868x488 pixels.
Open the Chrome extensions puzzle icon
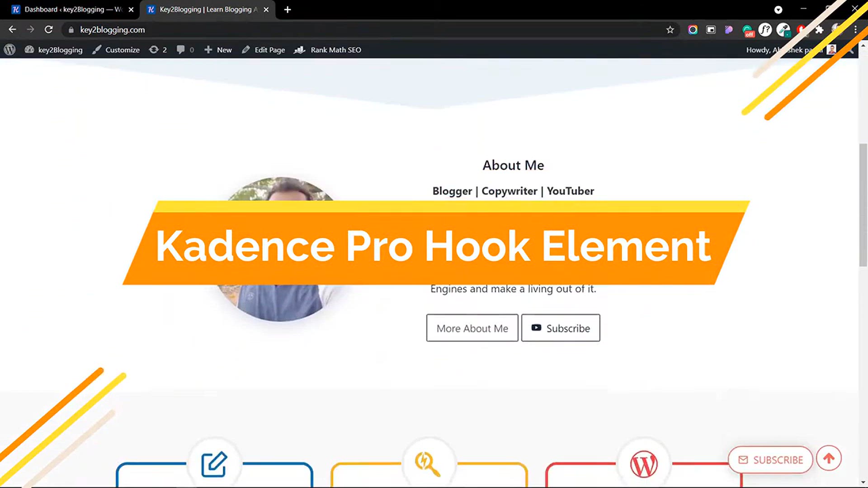tap(819, 30)
